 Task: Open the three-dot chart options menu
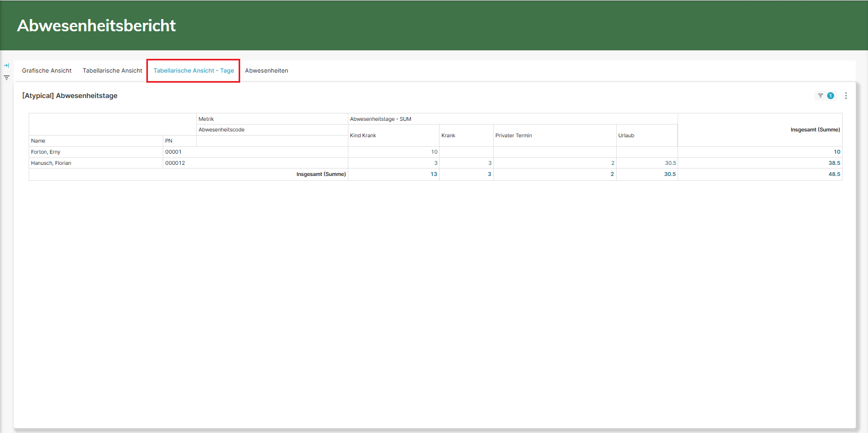[x=846, y=96]
